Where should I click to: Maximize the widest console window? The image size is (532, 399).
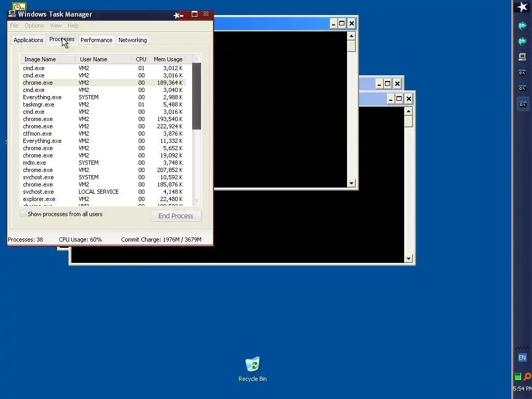399,99
